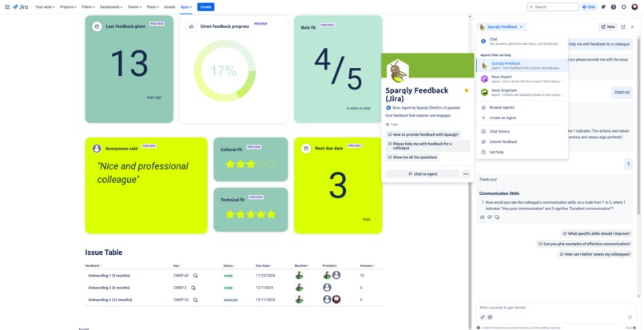Copy key icon next to CMSP-22
This screenshot has width=644, height=330.
click(195, 300)
